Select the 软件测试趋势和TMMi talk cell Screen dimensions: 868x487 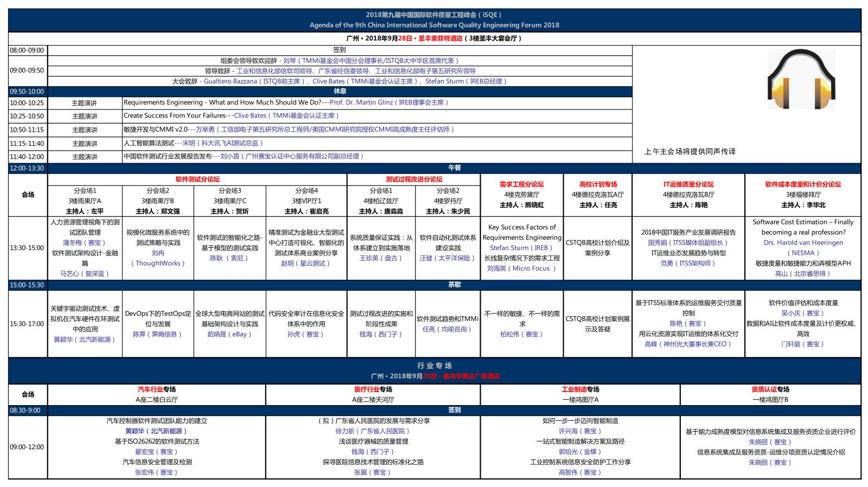point(448,324)
